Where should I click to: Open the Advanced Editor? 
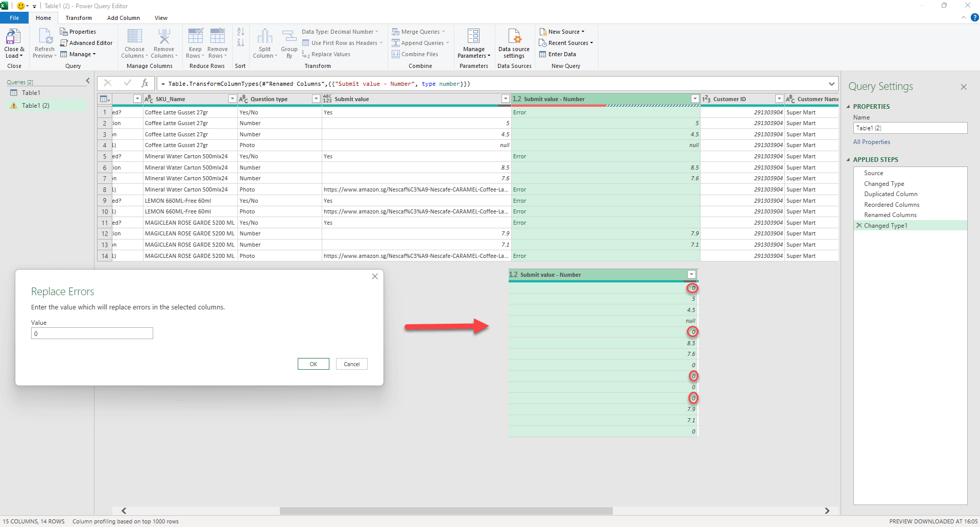[86, 43]
